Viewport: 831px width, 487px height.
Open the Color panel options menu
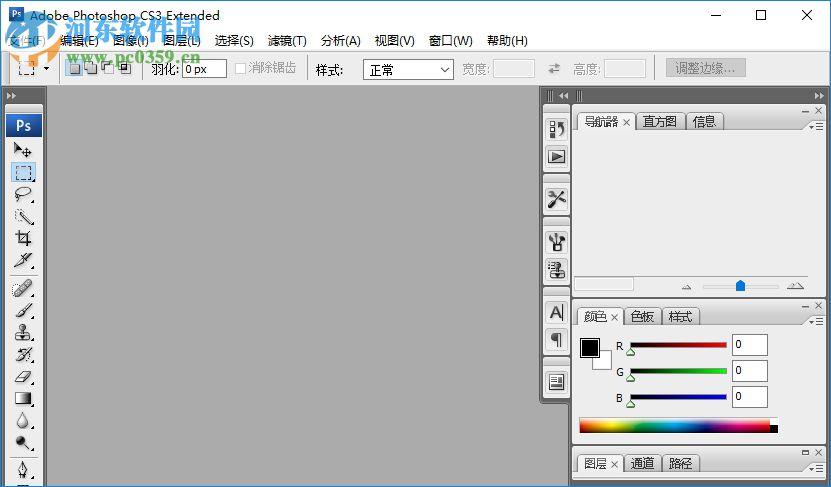tap(816, 322)
